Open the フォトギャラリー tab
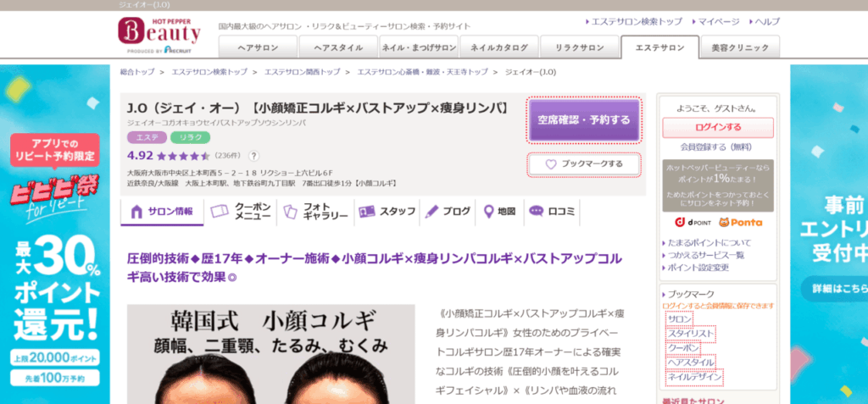868x404 pixels. coord(316,212)
